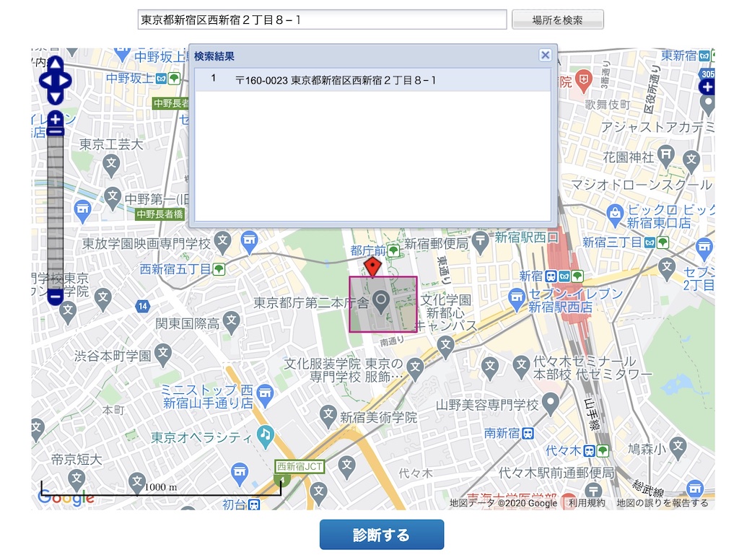Screen dimensions: 739x560
Task: Click the 帝京短大 school icon
Action: click(x=76, y=481)
